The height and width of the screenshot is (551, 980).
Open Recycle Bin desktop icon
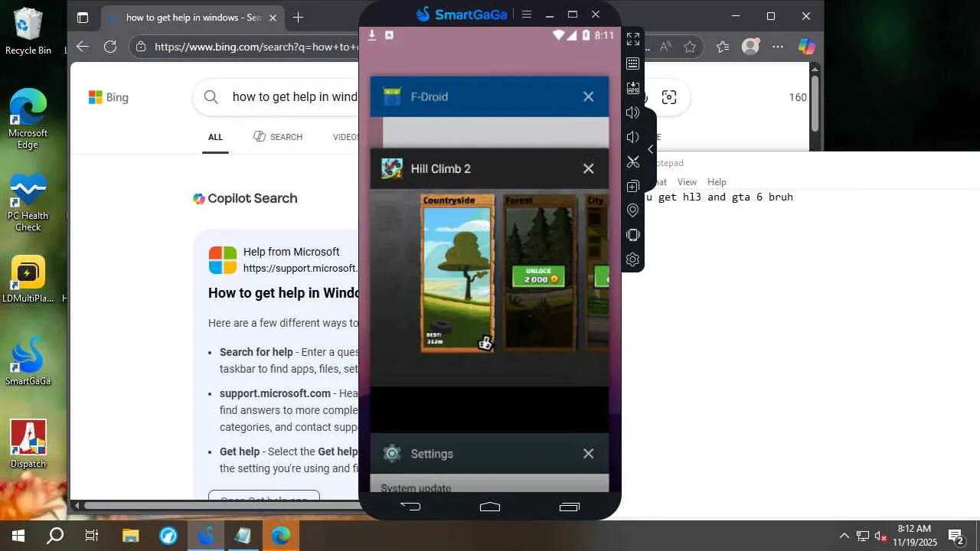pos(28,31)
